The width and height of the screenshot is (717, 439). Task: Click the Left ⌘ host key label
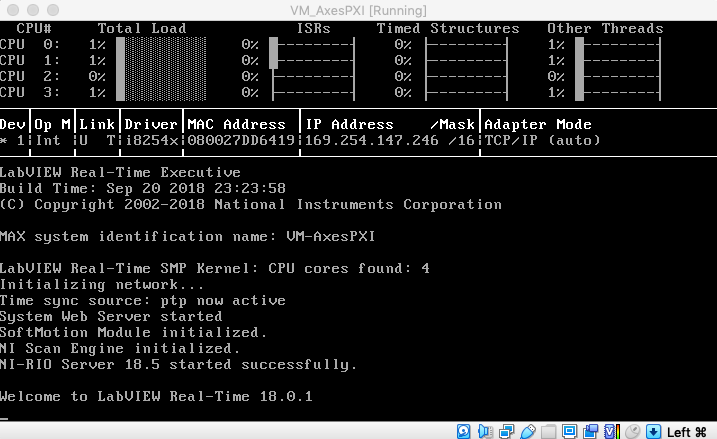coord(687,432)
